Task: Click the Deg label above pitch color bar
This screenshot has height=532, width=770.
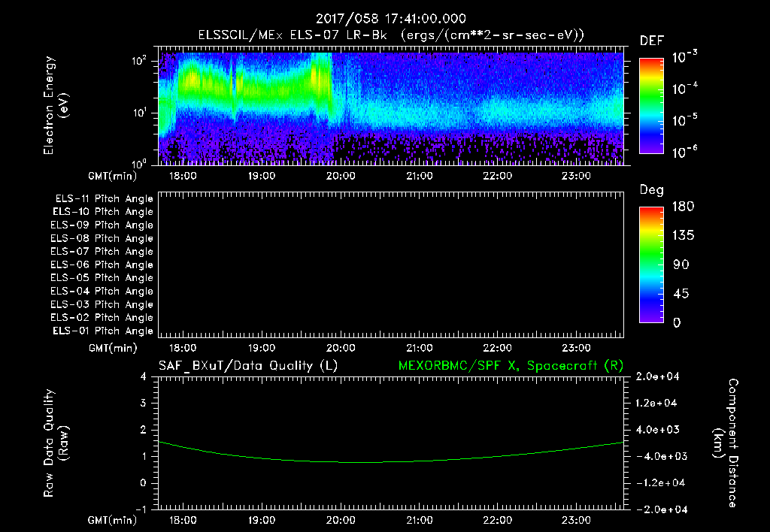Action: click(652, 190)
